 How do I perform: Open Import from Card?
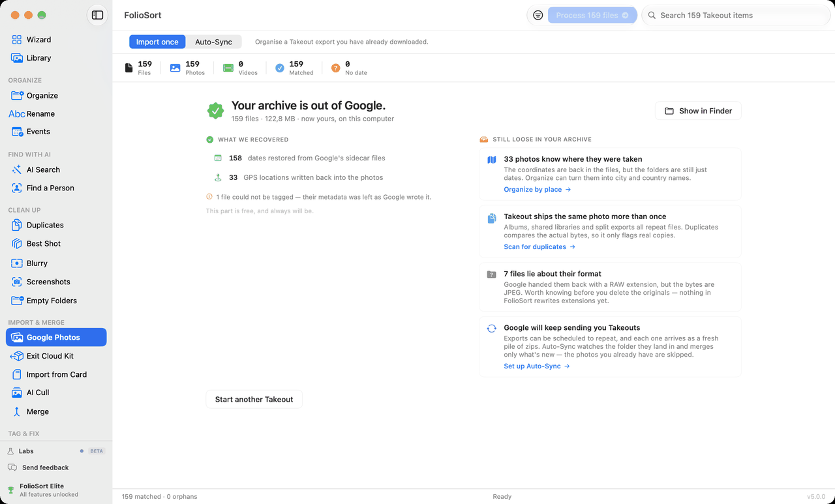coord(56,374)
